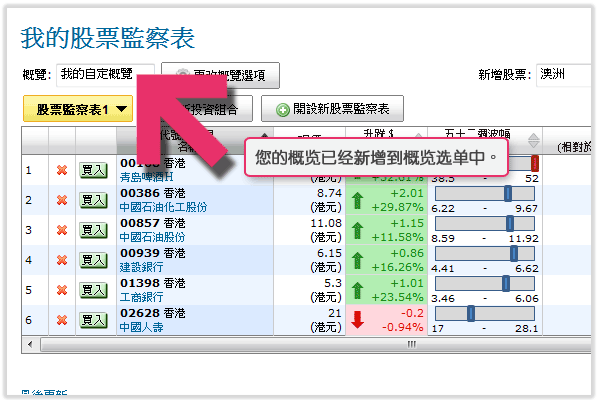
Task: Open 建設銀行 stock link
Action: pos(142,267)
